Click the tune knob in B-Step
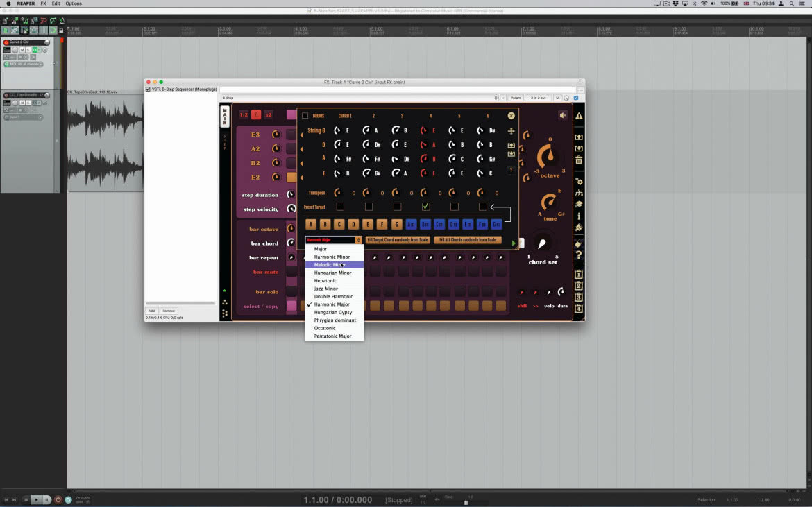Screen dimensions: 812x507 (550, 203)
